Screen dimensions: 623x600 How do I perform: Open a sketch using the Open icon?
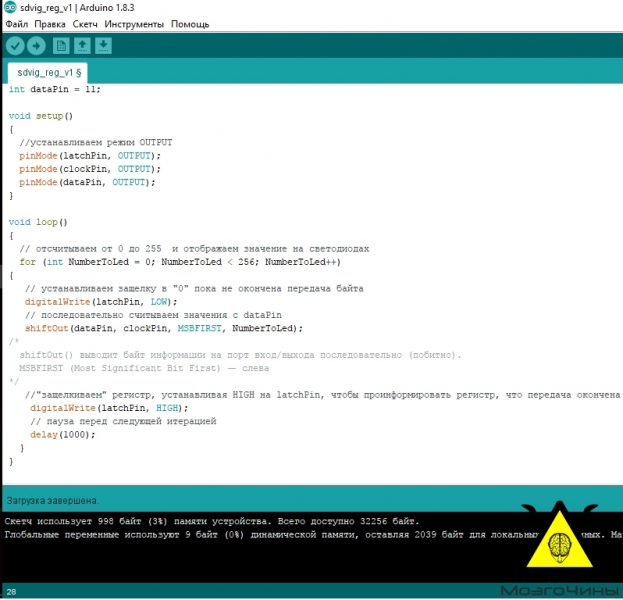point(82,46)
